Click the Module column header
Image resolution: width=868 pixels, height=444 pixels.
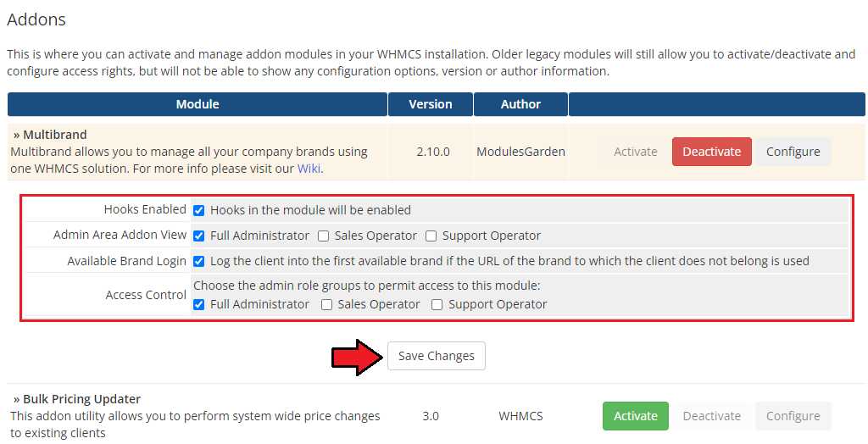[x=197, y=104]
